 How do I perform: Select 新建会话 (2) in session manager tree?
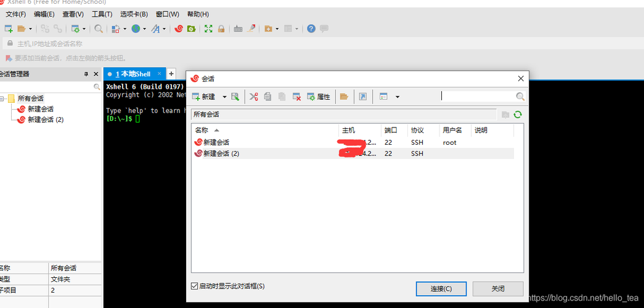[x=46, y=120]
